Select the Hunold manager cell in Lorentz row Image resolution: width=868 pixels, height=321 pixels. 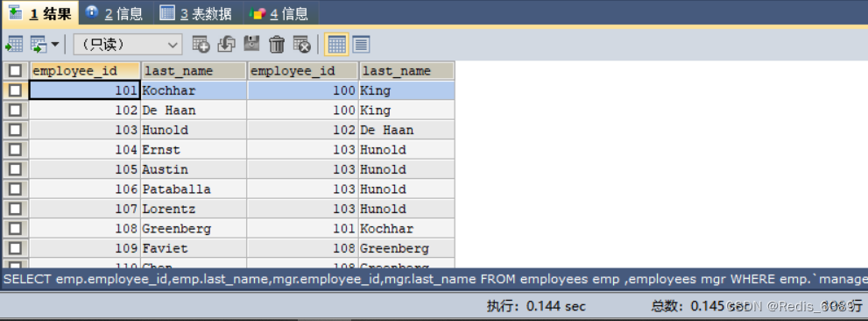(406, 209)
